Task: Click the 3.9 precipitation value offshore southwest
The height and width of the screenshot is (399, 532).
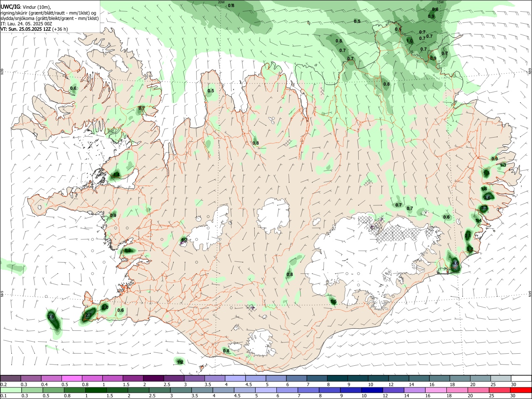Action: [x=51, y=317]
